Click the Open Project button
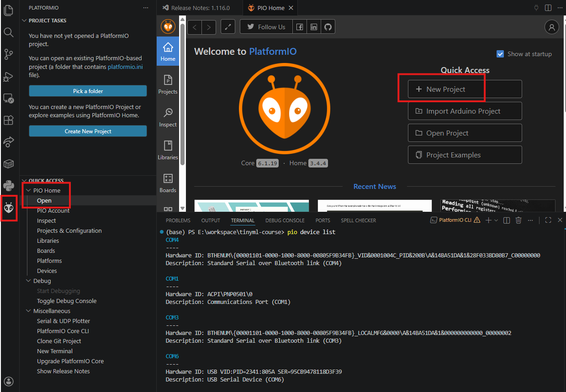Screen dimensions: 566x392 click(x=465, y=133)
